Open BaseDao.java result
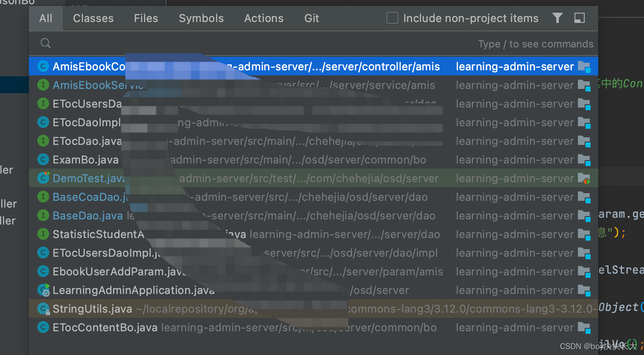The height and width of the screenshot is (355, 644). (314, 216)
